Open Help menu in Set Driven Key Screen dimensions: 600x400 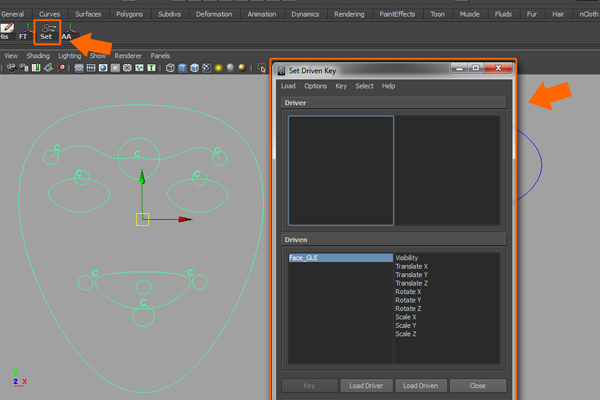click(x=388, y=86)
